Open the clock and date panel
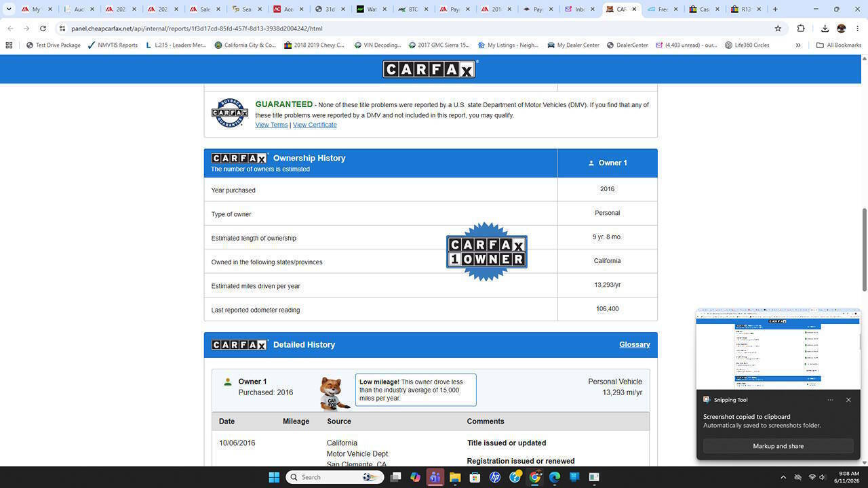The width and height of the screenshot is (868, 488). (847, 477)
